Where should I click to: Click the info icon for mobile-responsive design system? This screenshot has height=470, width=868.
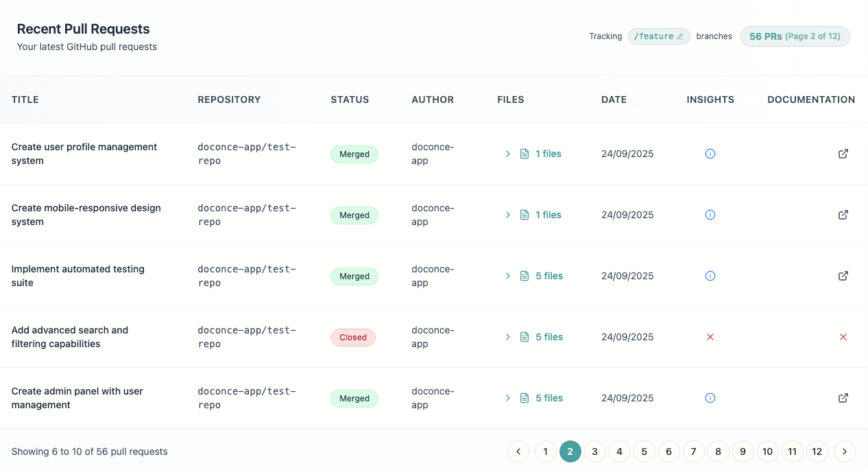tap(710, 215)
